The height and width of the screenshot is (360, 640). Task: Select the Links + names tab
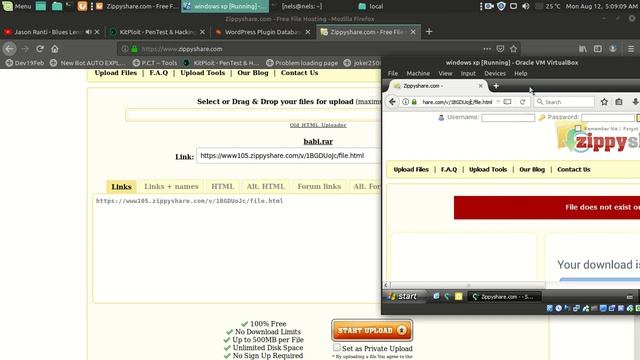(171, 187)
